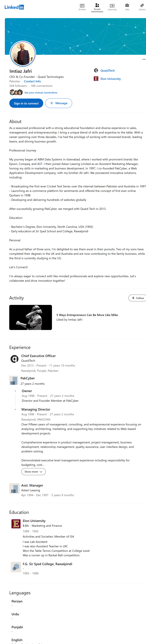146x644 pixels.
Task: Open the Michael Jordan article thumbnail
Action: click(x=31, y=317)
